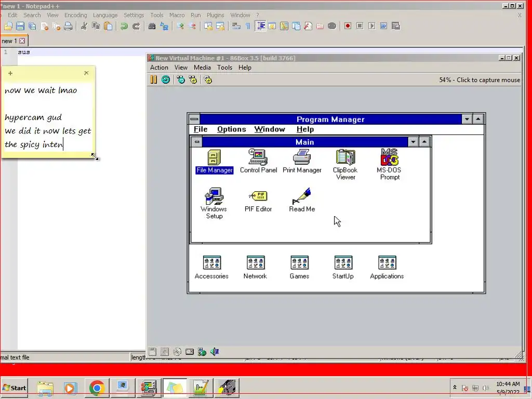This screenshot has width=532, height=399.
Task: Open the Notepad++ Plugins menu
Action: pyautogui.click(x=216, y=15)
